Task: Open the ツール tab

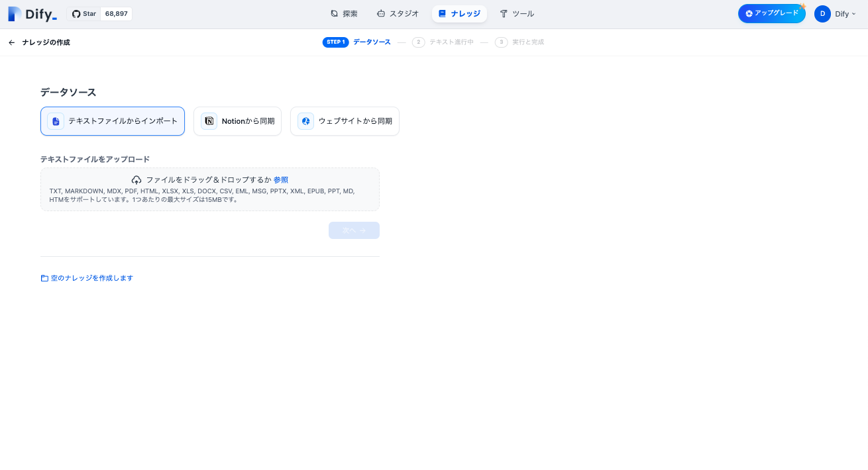Action: [x=517, y=14]
